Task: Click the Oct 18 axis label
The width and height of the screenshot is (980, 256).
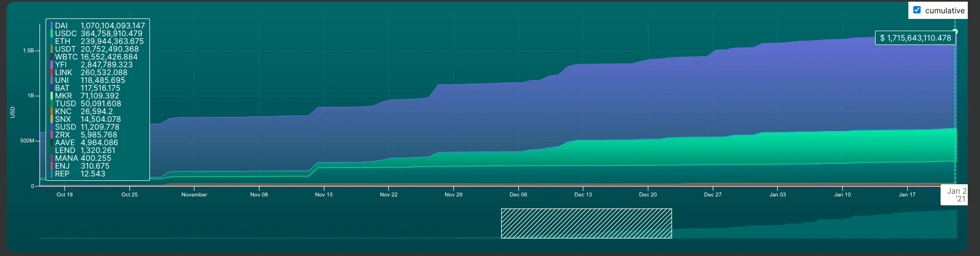Action: click(x=64, y=195)
